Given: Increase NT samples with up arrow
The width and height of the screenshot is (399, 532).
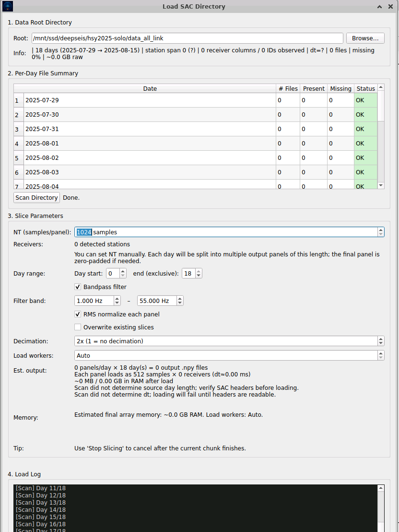Looking at the screenshot, I should click(381, 230).
